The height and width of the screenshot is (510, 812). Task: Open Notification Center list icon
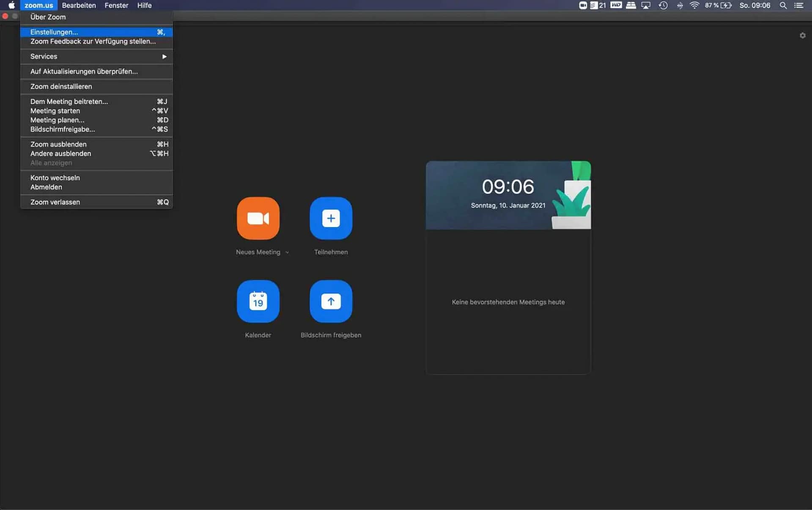click(798, 5)
